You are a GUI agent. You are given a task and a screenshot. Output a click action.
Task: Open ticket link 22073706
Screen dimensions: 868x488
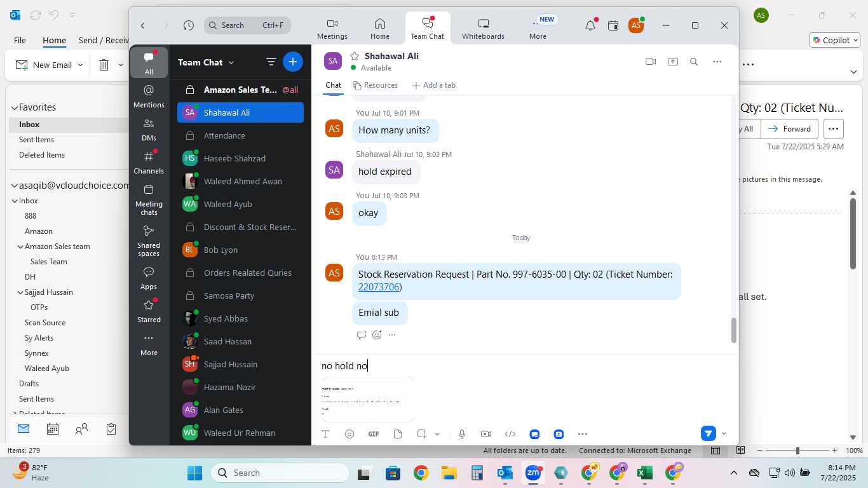click(379, 287)
